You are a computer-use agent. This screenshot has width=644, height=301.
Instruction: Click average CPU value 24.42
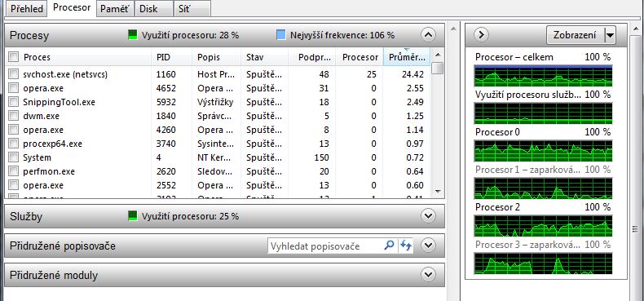412,74
